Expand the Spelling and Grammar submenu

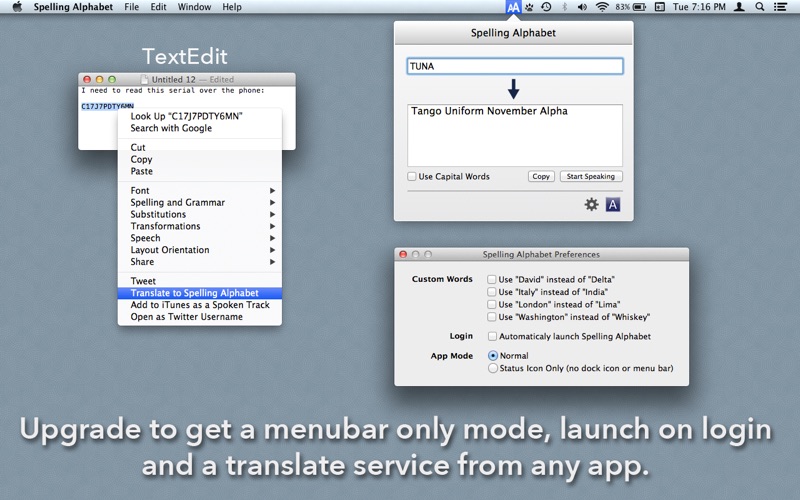(199, 203)
